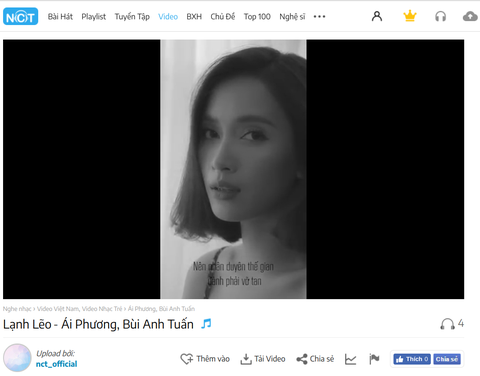The width and height of the screenshot is (480, 376).
Task: Open the nct_official uploader profile
Action: 56,364
